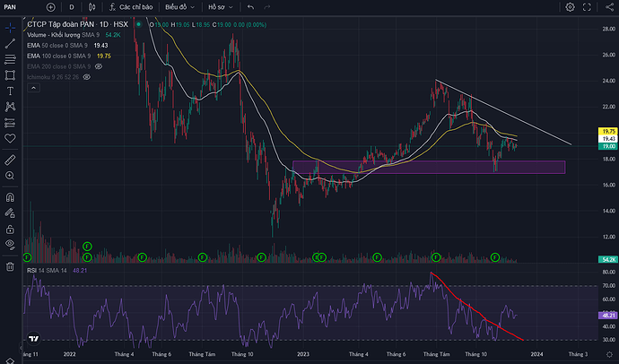Click the O19.00 open value in header
Image resolution: width=619 pixels, height=364 pixels.
click(x=159, y=25)
